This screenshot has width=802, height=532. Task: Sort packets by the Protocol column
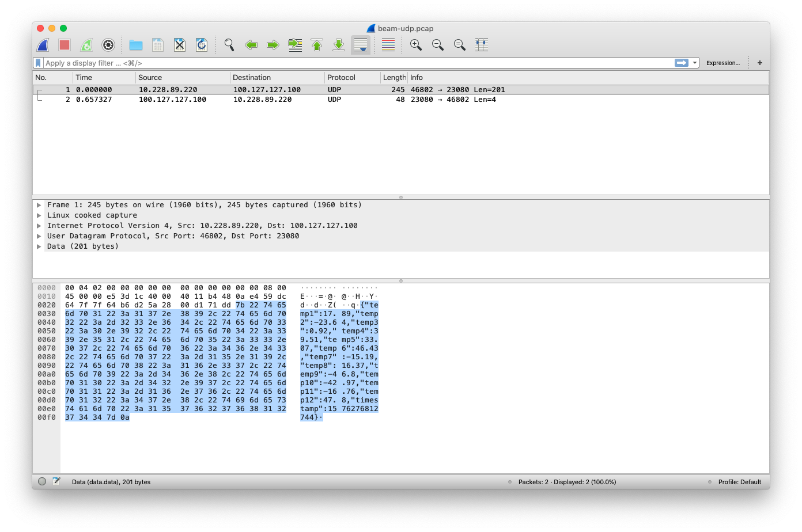[x=353, y=78]
